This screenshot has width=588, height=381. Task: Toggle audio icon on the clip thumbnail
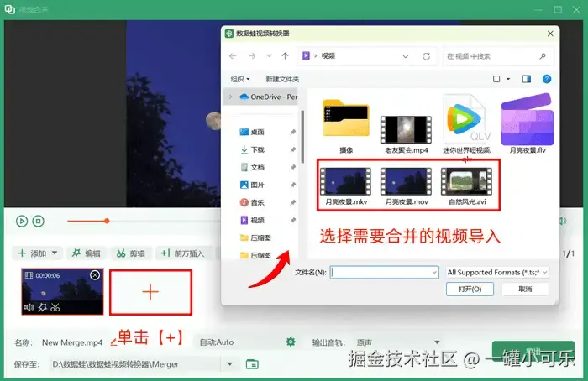pos(29,308)
